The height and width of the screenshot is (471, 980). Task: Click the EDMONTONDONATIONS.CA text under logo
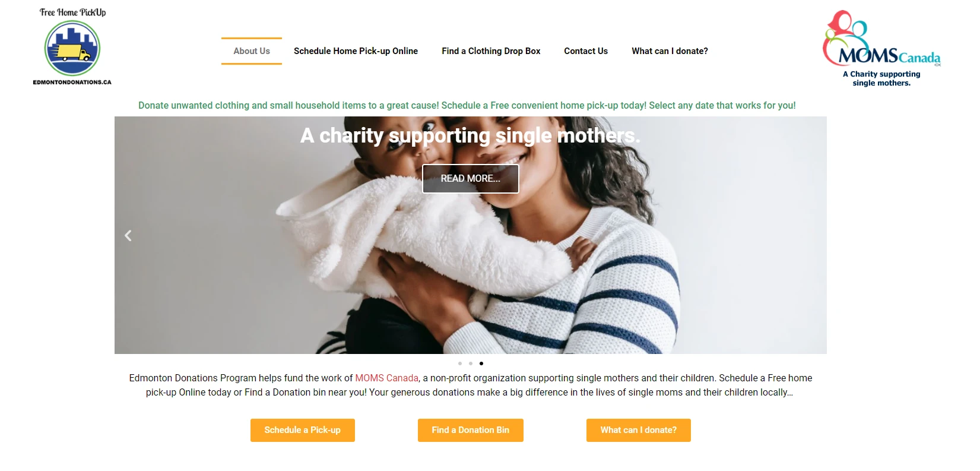tap(72, 83)
